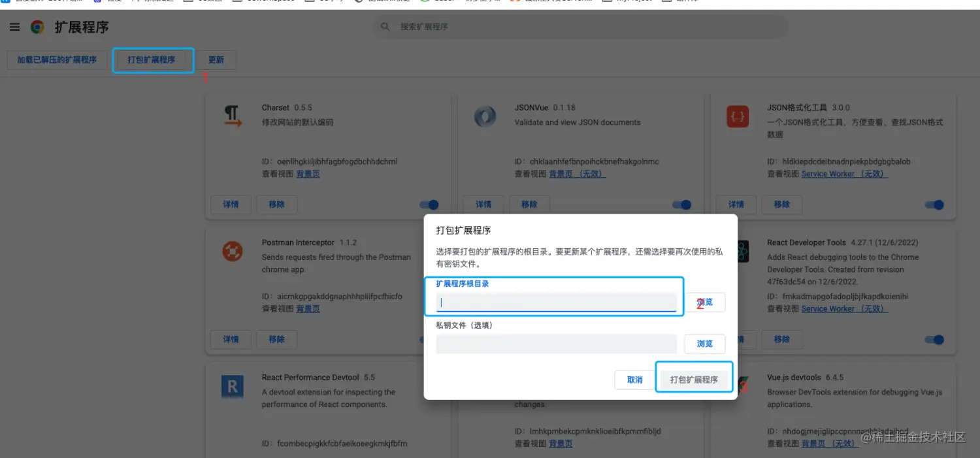Click the React Performance Devtool icon
Screen dimensions: 980x458
[233, 387]
